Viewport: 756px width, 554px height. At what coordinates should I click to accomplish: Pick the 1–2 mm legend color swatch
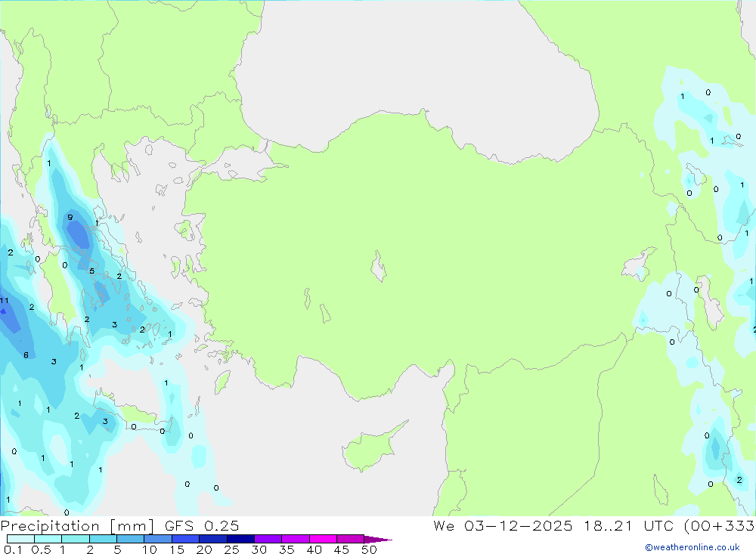(76, 539)
